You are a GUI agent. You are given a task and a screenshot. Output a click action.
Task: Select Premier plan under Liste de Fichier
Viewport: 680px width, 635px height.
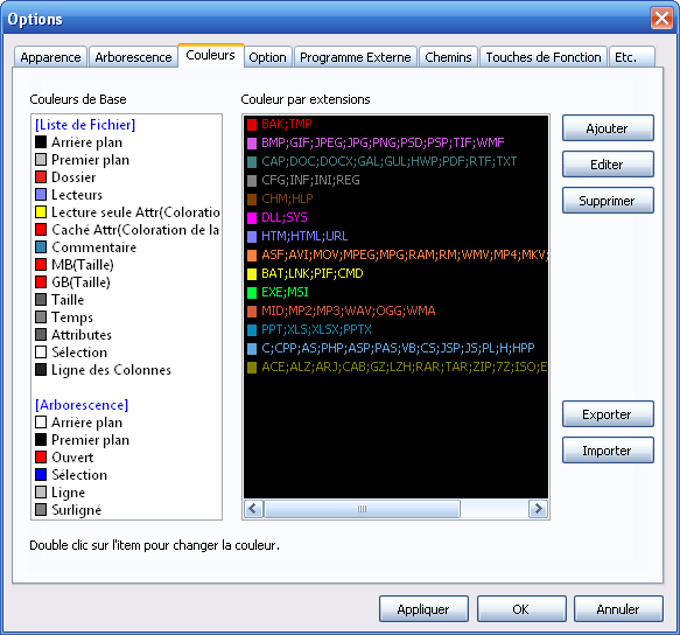click(90, 160)
